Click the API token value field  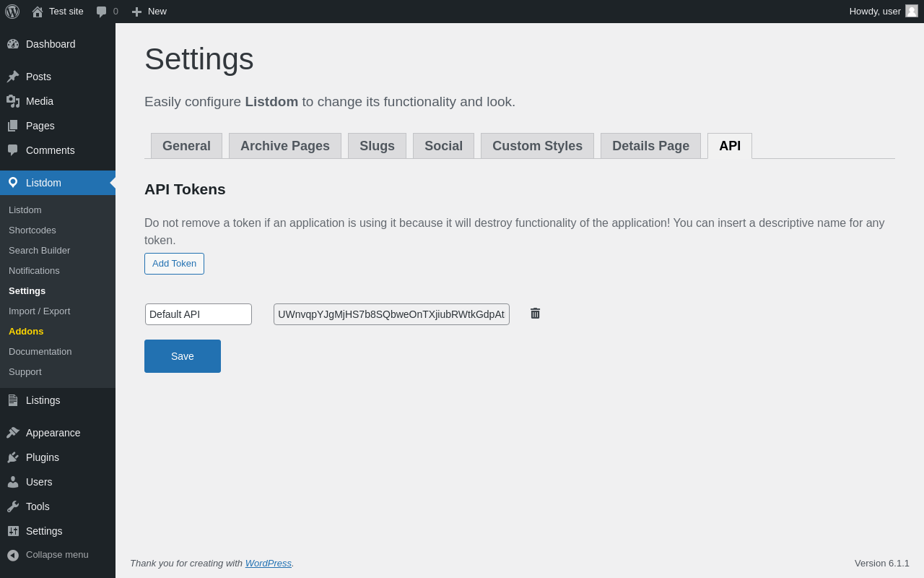(391, 314)
